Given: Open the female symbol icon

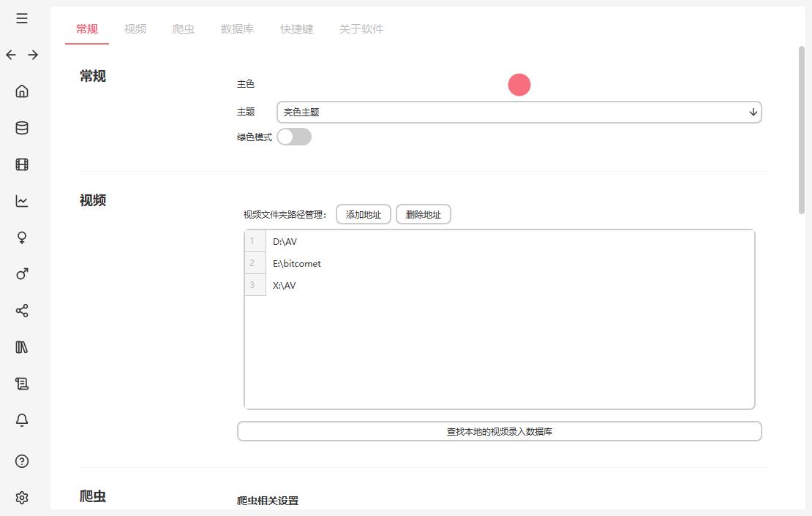Looking at the screenshot, I should 22,238.
